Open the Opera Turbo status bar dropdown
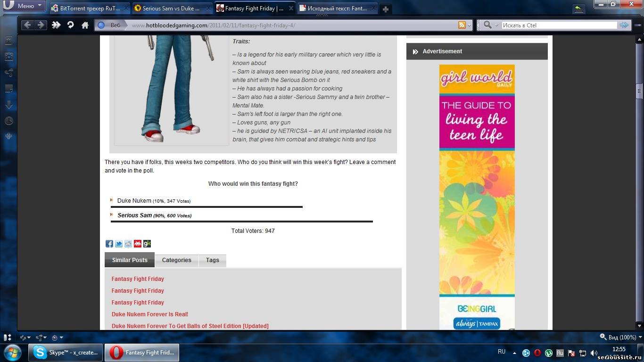The image size is (644, 362). click(57, 337)
